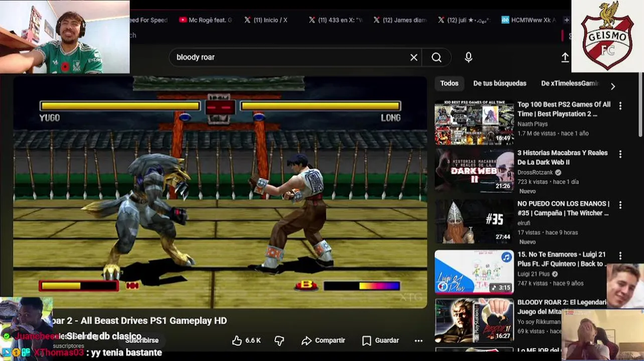Select the 'De xTimelessGaming' chip
Screen dimensions: 644x361
tap(570, 83)
